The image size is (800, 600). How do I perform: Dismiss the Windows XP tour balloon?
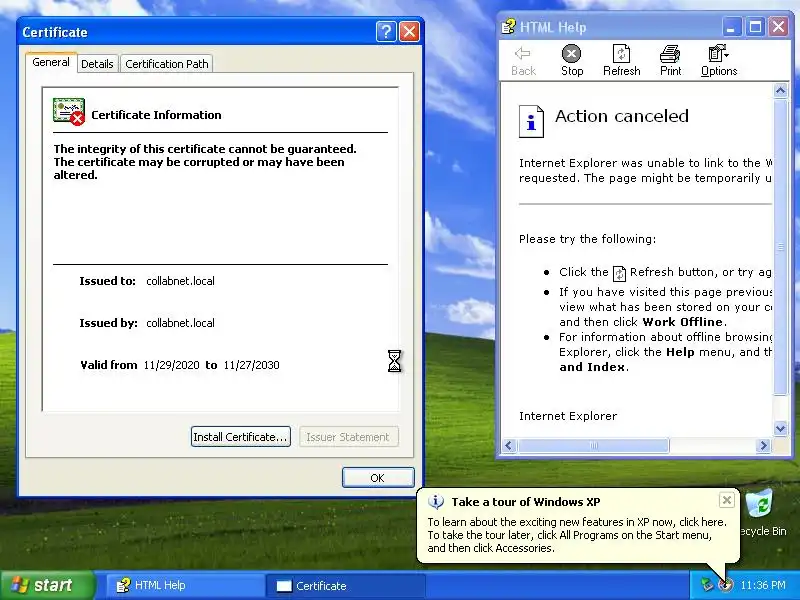click(x=727, y=500)
